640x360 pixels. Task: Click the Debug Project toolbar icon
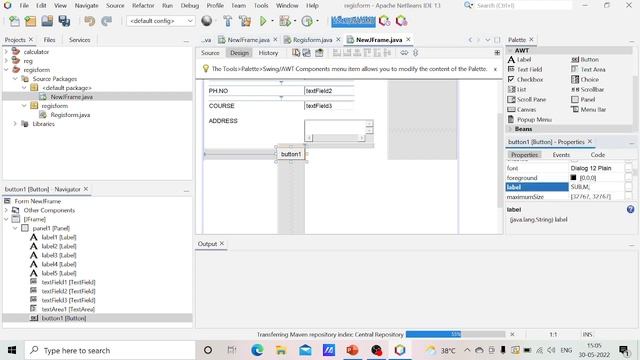click(x=285, y=21)
